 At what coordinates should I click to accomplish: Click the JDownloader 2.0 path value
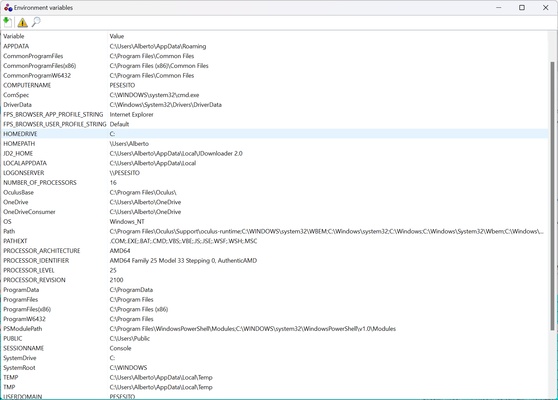point(176,153)
